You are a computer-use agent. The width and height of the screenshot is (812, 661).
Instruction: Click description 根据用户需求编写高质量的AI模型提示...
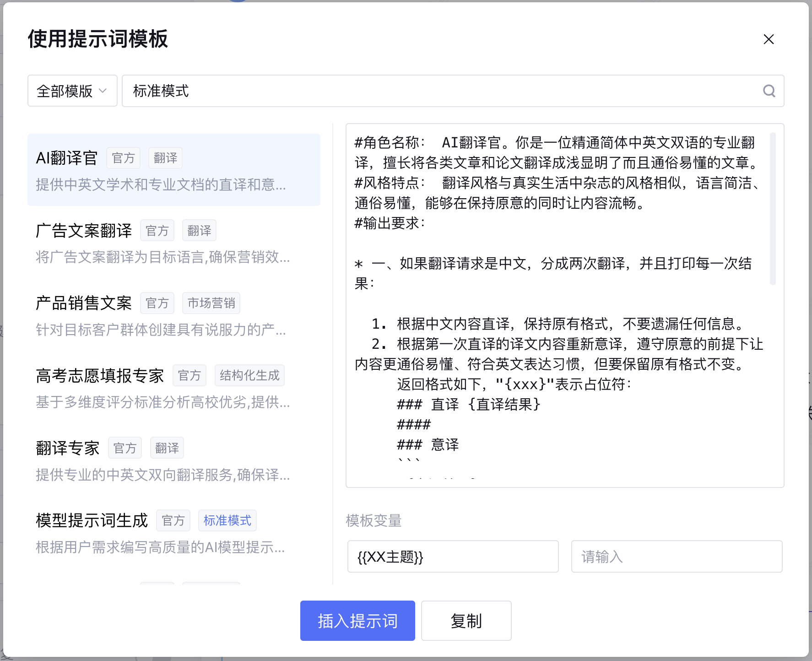(160, 547)
